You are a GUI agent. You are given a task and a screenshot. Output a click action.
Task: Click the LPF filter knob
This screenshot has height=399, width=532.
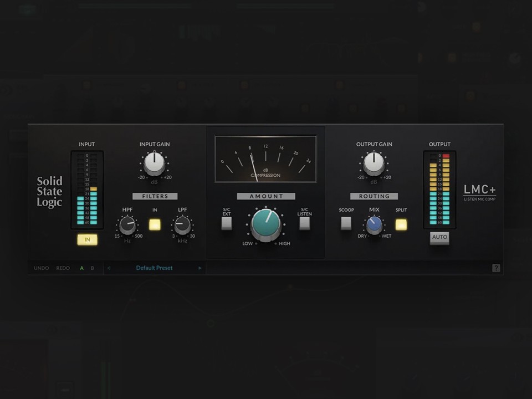[x=182, y=225]
